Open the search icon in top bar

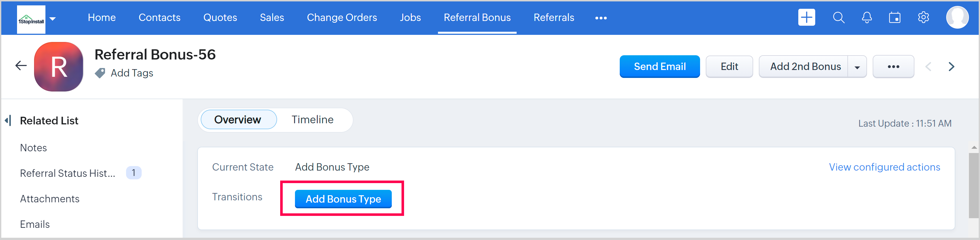(x=838, y=18)
